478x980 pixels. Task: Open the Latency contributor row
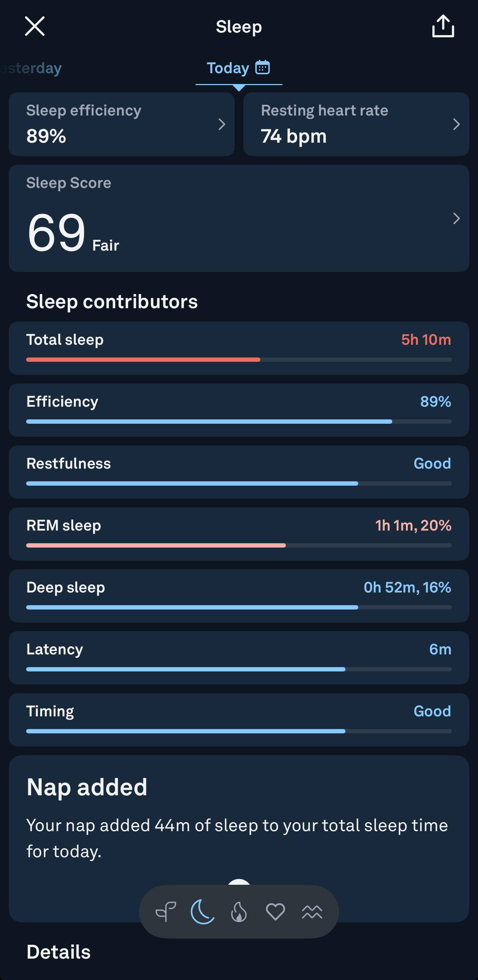(x=239, y=657)
